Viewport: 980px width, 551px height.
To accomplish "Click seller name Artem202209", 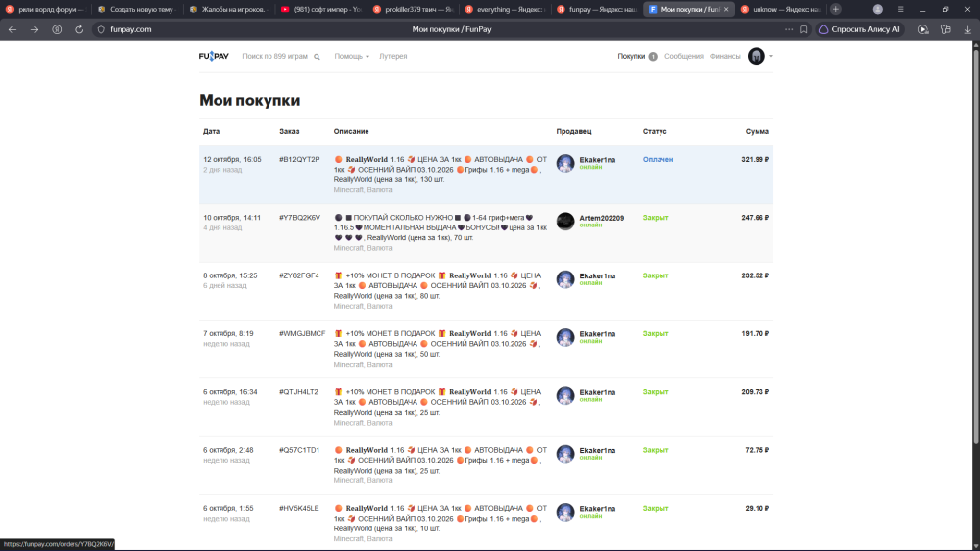I will [602, 218].
